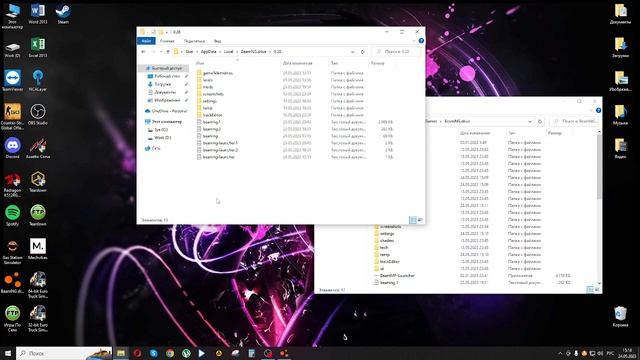Launch Discord from the desktop

pyautogui.click(x=12, y=148)
